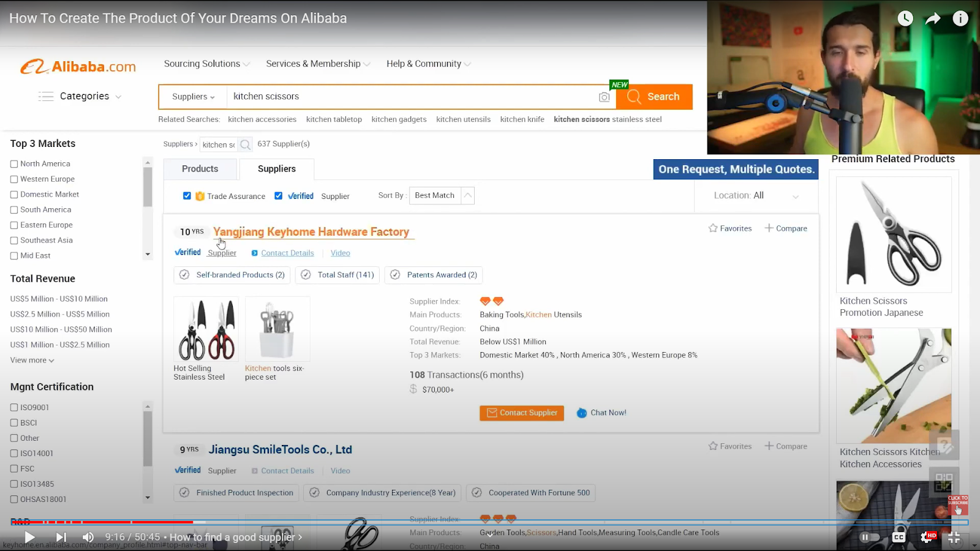Click the magnifier icon in supplier breadcrumb
Viewport: 980px width, 551px height.
(245, 144)
